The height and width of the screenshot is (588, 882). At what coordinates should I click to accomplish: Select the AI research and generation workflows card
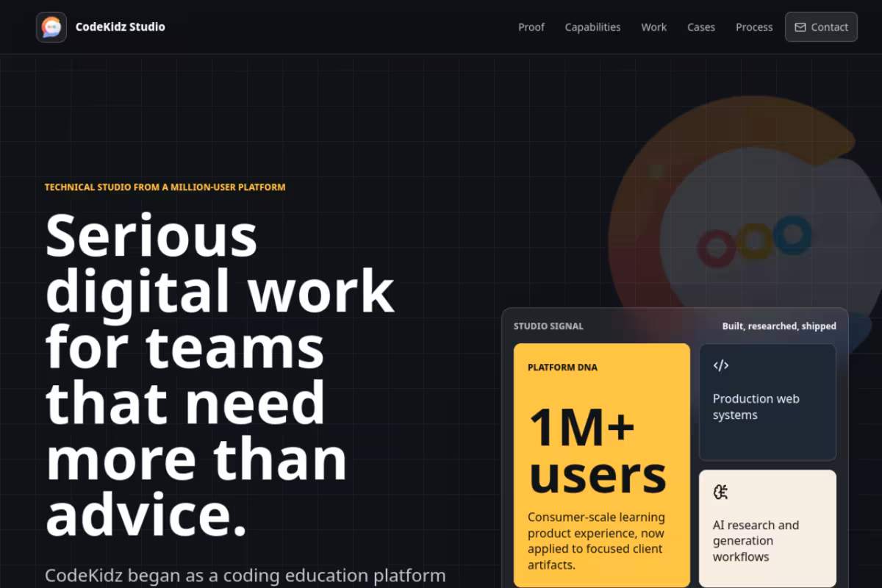pos(767,528)
